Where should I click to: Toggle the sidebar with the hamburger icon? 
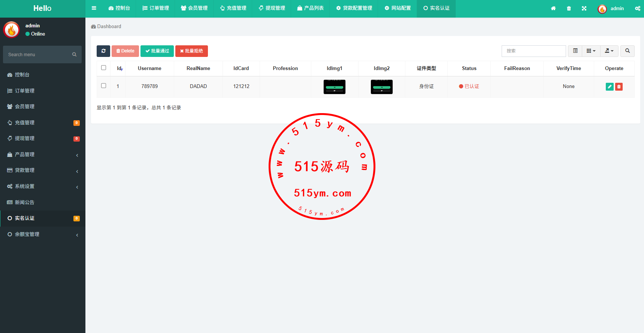click(x=94, y=8)
